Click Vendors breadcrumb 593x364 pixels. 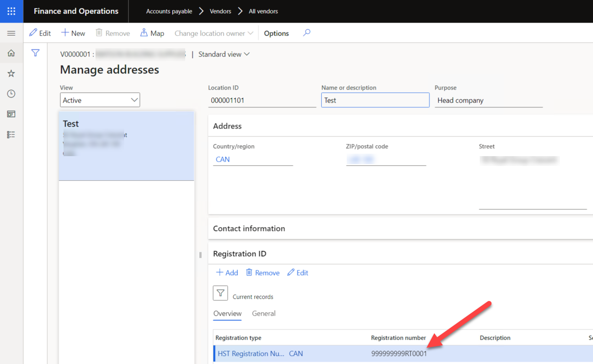click(x=221, y=11)
